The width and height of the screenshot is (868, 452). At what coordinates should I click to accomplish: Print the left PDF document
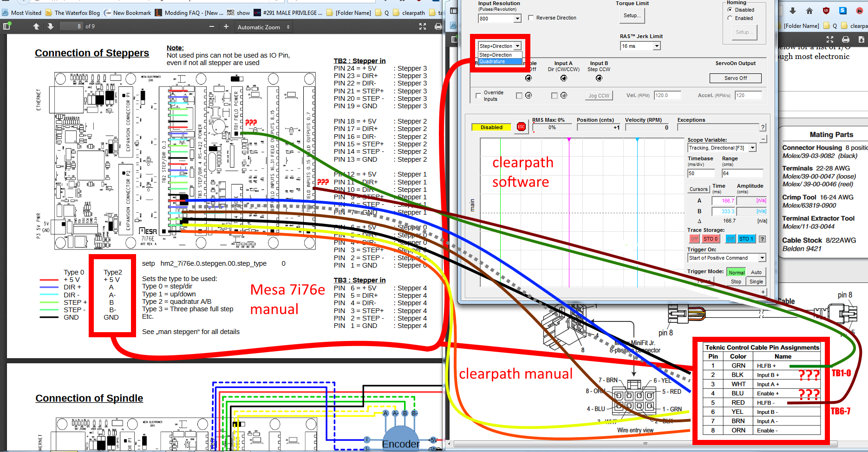point(437,26)
